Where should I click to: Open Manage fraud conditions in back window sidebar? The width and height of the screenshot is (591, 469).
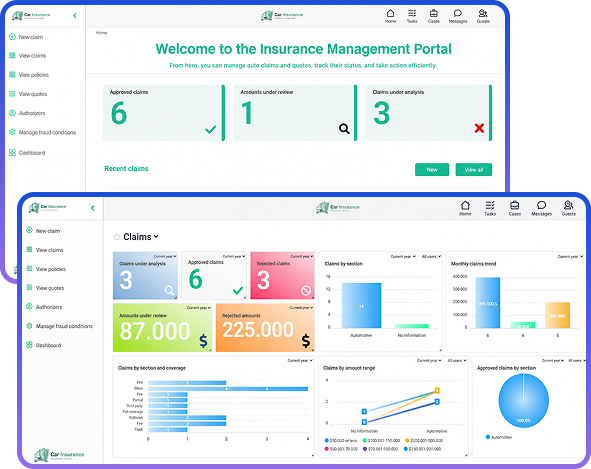(43, 132)
